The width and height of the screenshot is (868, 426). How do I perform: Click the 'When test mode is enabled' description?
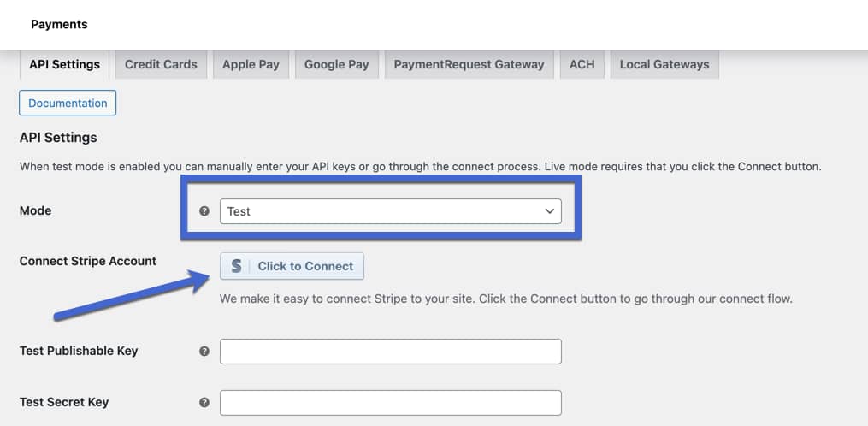pos(420,166)
